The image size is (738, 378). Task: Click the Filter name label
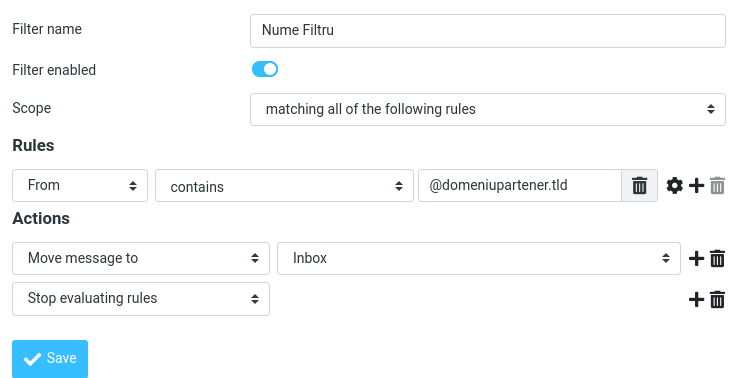(47, 29)
